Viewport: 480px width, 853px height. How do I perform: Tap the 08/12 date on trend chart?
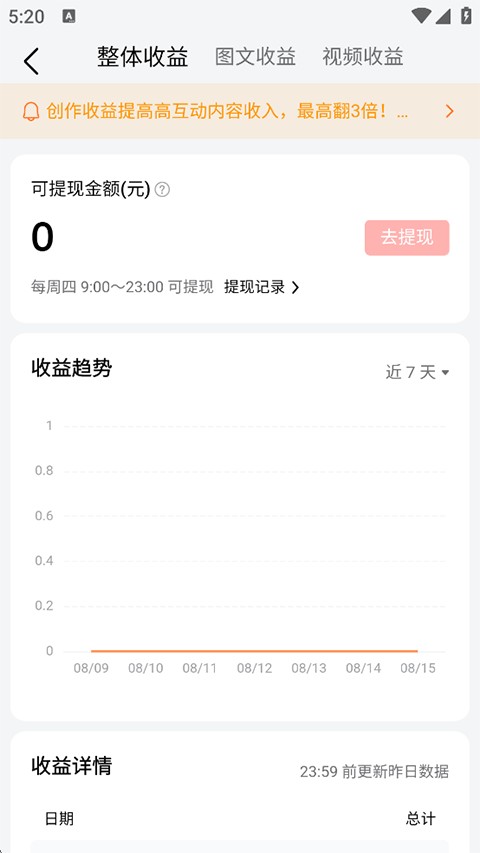(x=255, y=668)
